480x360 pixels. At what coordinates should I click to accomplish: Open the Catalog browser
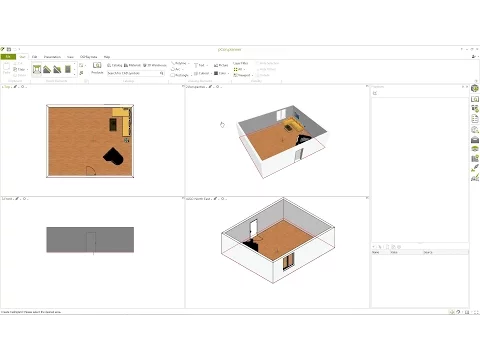point(115,65)
